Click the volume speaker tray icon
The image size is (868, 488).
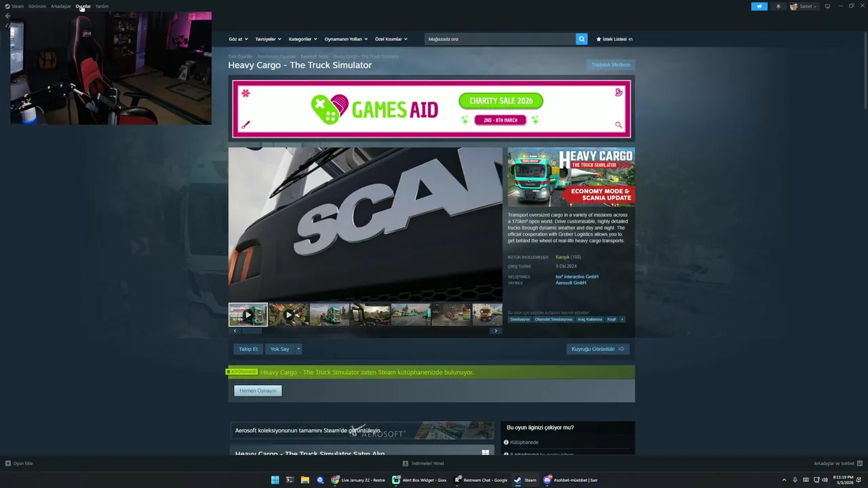pos(825,480)
